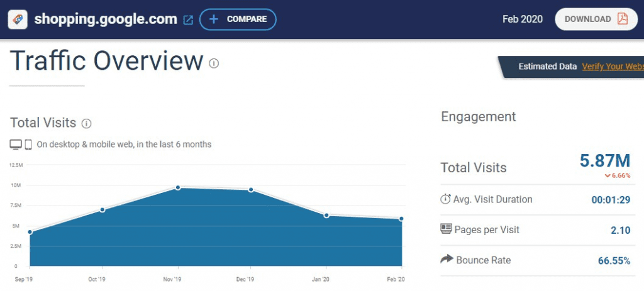Click the Bounce Rate label
644x291 pixels.
click(x=484, y=260)
